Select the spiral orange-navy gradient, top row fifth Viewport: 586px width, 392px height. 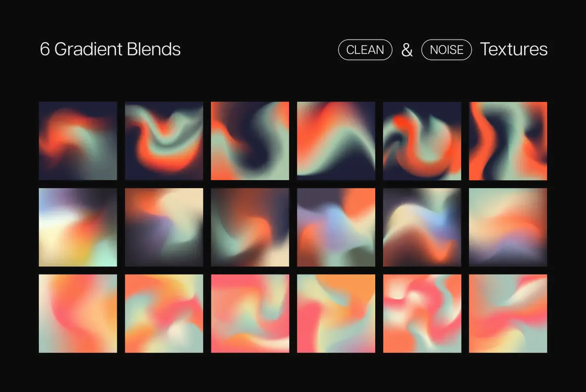click(x=422, y=141)
